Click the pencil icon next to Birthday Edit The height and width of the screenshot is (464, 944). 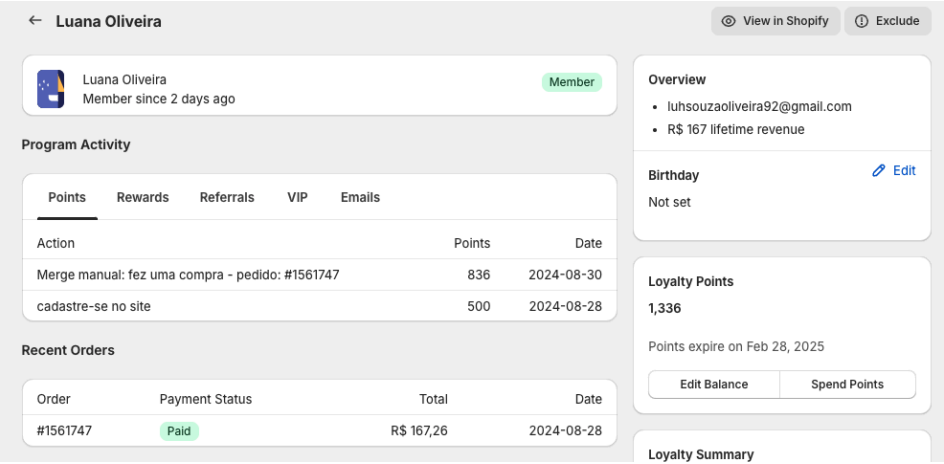[x=879, y=171]
